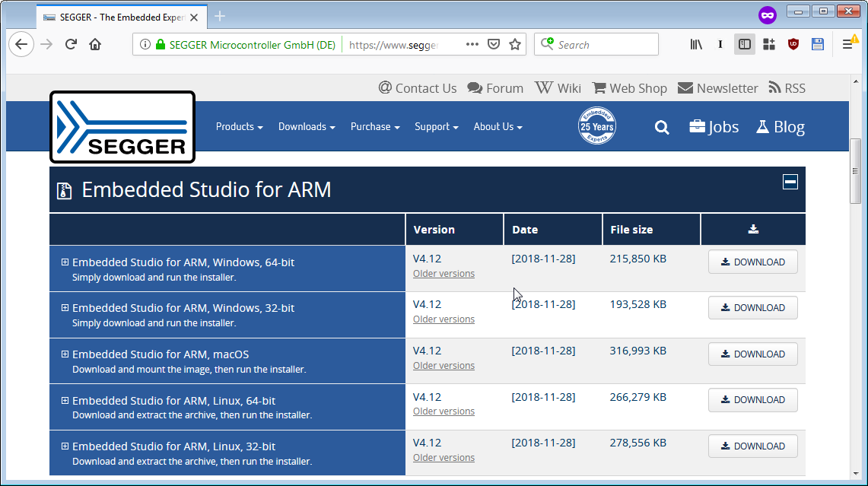
Task: Toggle the sidebar view icon
Action: 745,44
